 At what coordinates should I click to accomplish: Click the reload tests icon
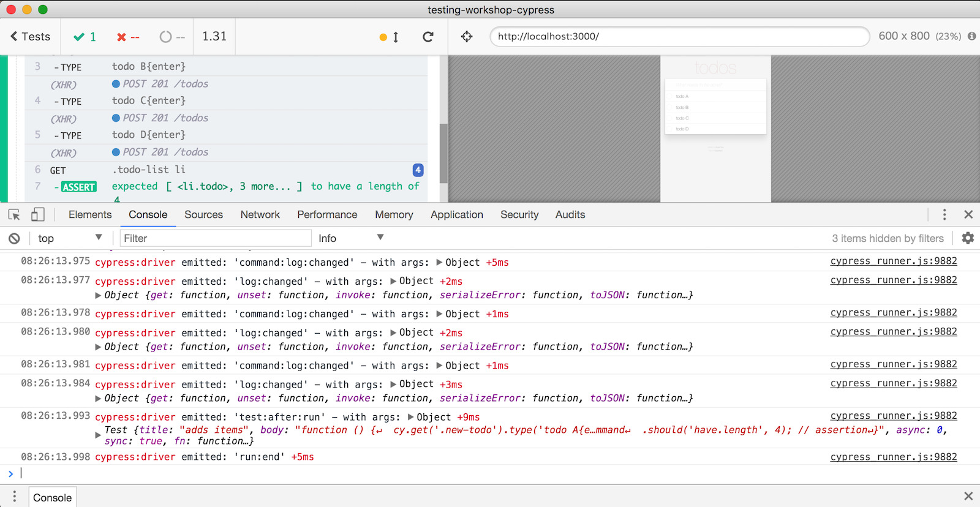coord(428,37)
